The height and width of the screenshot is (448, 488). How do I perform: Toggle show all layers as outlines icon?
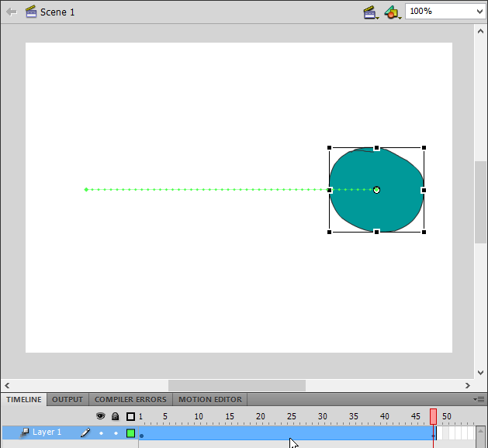[130, 416]
